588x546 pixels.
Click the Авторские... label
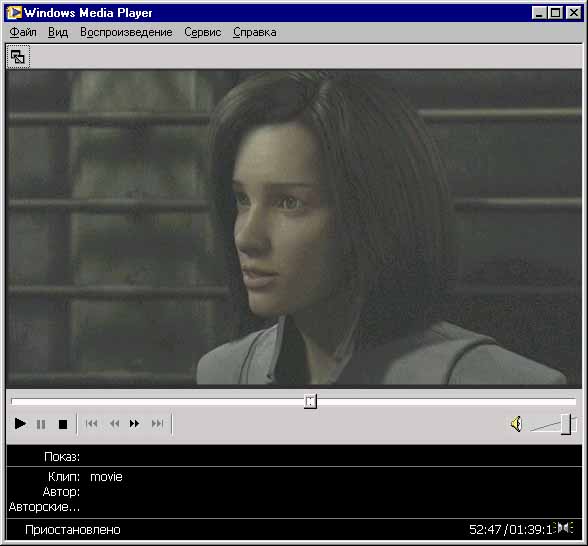point(44,507)
